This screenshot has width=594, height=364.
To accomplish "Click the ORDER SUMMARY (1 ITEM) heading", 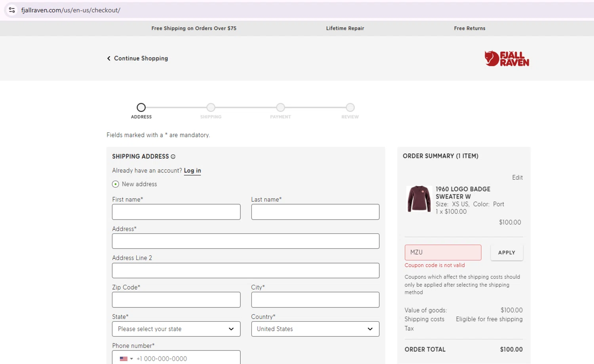I will (440, 156).
